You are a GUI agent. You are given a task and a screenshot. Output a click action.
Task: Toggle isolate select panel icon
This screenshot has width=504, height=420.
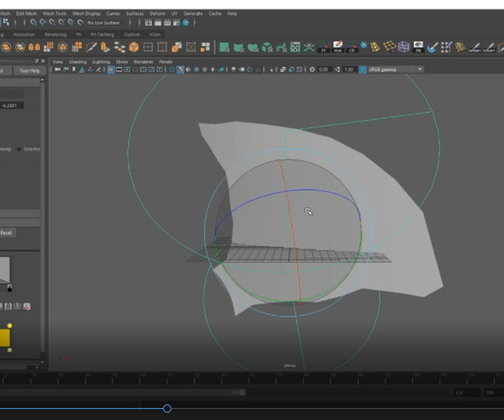[x=271, y=70]
